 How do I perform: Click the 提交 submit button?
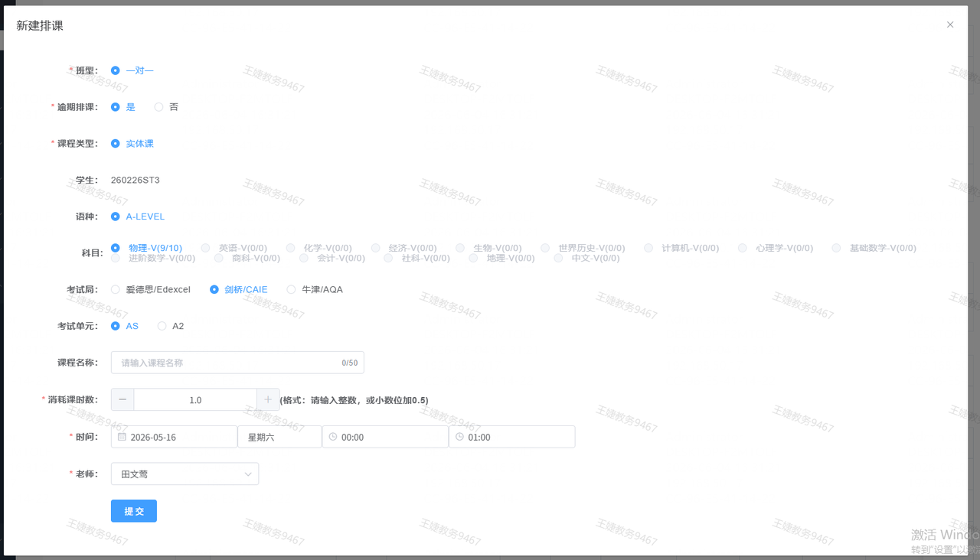(134, 511)
